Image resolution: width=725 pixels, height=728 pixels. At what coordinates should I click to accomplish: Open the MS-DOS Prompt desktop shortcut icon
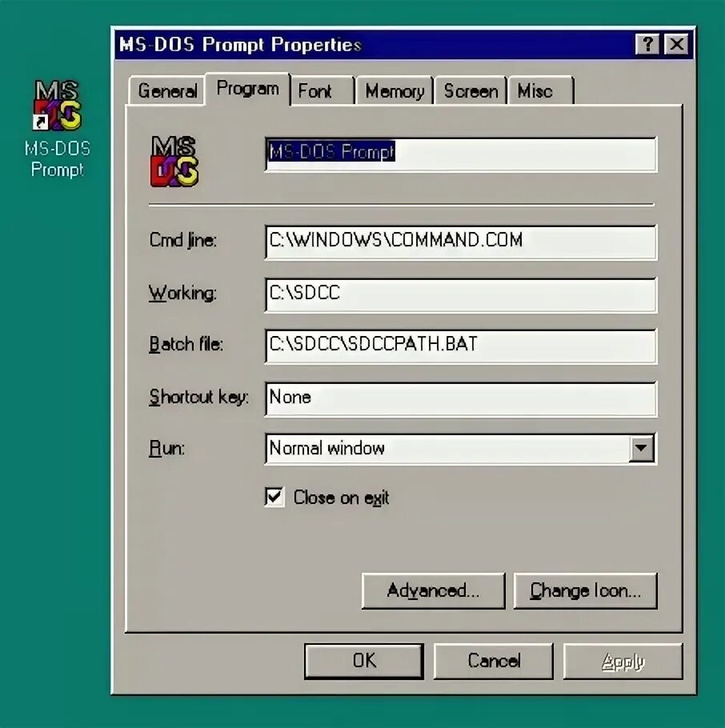[x=58, y=106]
